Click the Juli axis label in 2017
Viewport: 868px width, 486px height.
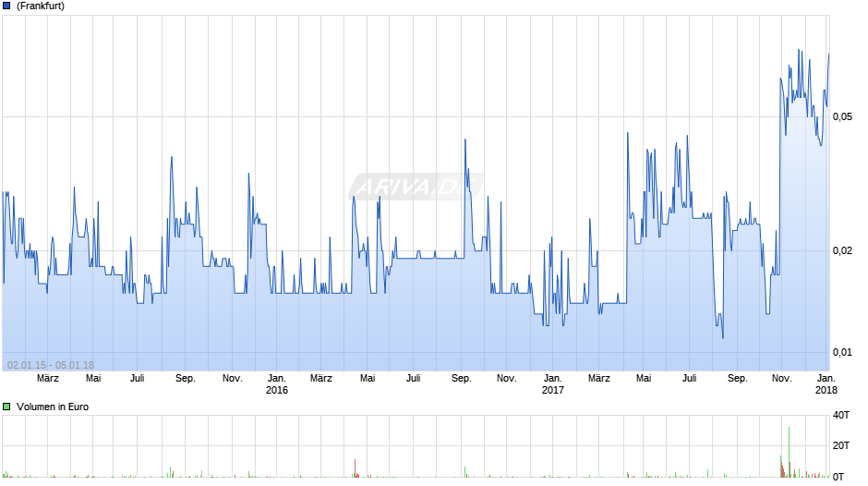(689, 378)
